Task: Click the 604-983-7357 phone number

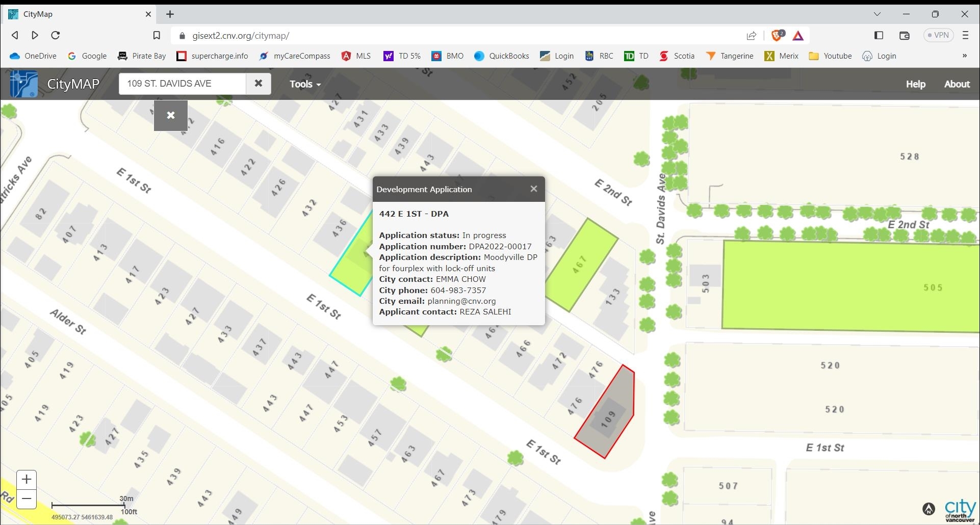Action: 458,290
